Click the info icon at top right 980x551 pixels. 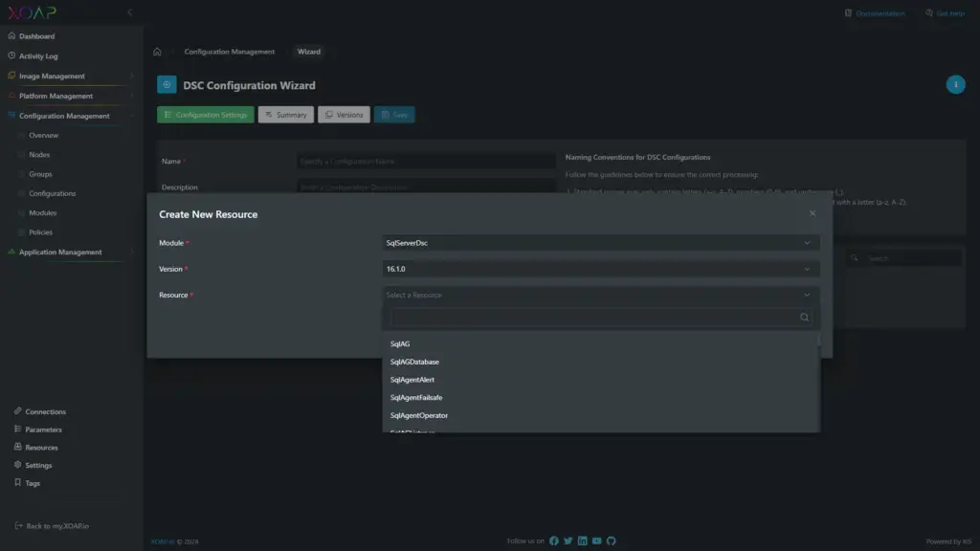coord(955,84)
